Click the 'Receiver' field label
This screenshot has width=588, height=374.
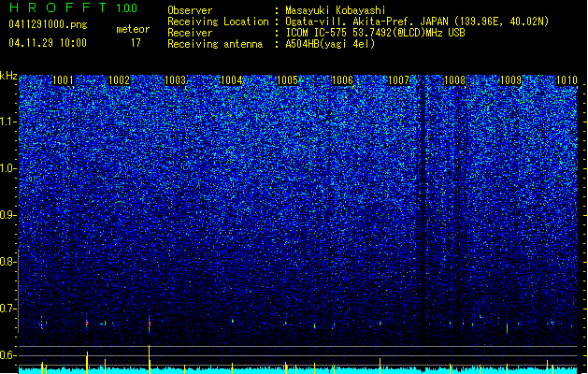pos(190,33)
